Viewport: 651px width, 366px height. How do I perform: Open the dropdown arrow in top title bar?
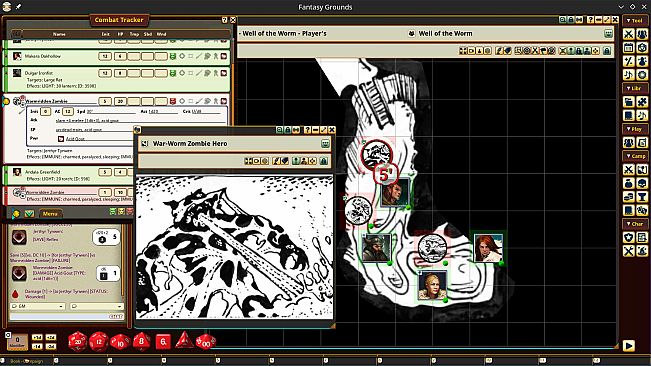click(x=621, y=7)
